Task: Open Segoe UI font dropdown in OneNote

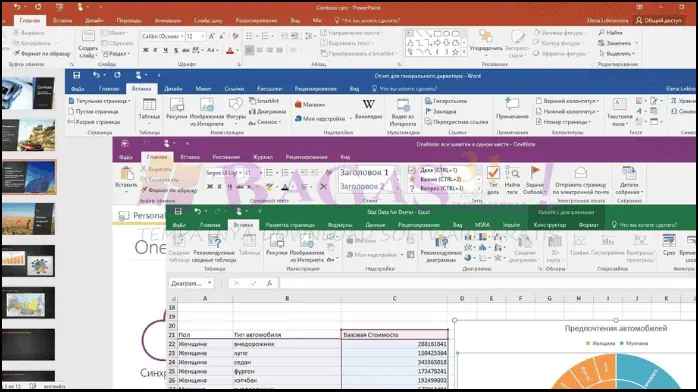Action: coord(240,173)
